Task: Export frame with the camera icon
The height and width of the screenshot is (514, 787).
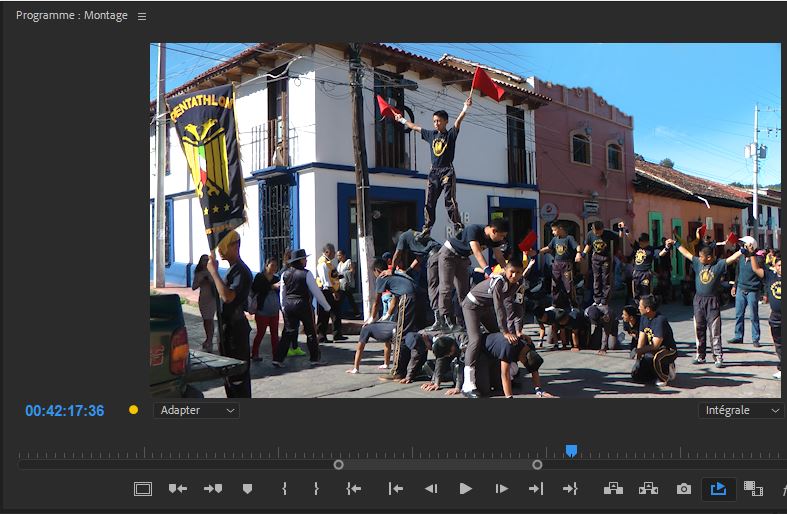Action: pos(684,489)
